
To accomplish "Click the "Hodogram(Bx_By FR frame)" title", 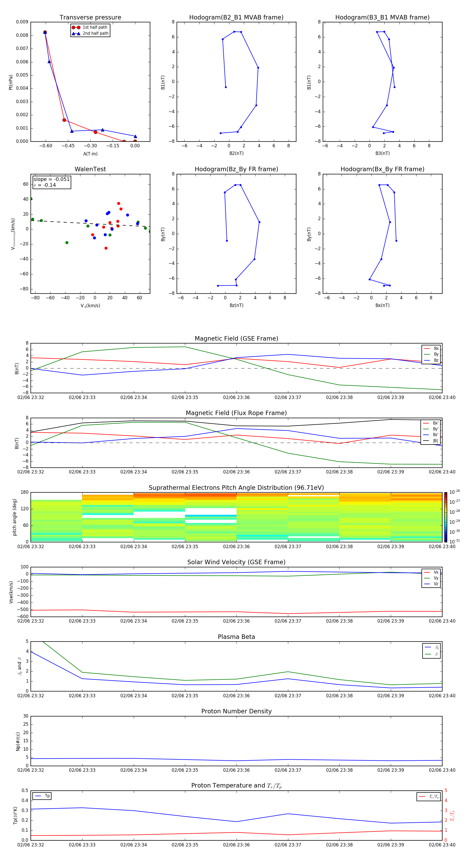I will pos(382,169).
